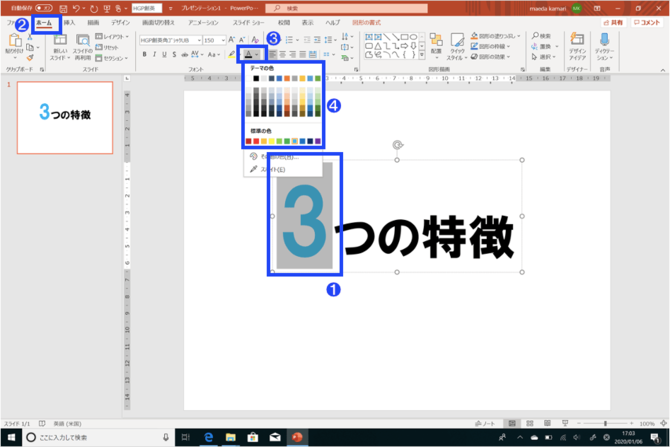Open Shape Effects dropdown
The image size is (670, 447).
(491, 57)
